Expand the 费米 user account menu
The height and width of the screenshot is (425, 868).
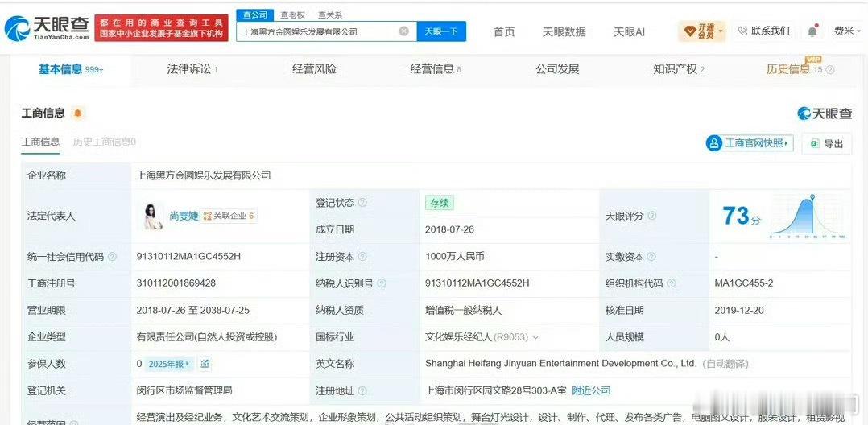click(x=847, y=31)
